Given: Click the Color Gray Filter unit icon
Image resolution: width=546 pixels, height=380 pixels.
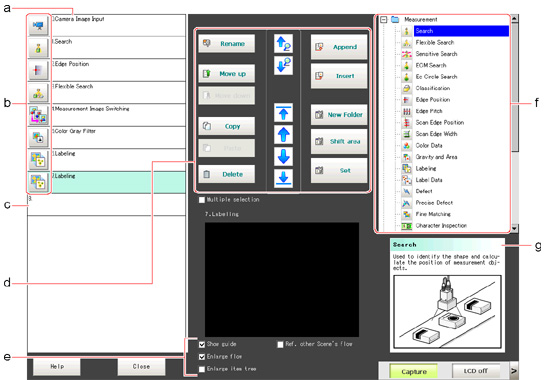Looking at the screenshot, I should pyautogui.click(x=38, y=138).
